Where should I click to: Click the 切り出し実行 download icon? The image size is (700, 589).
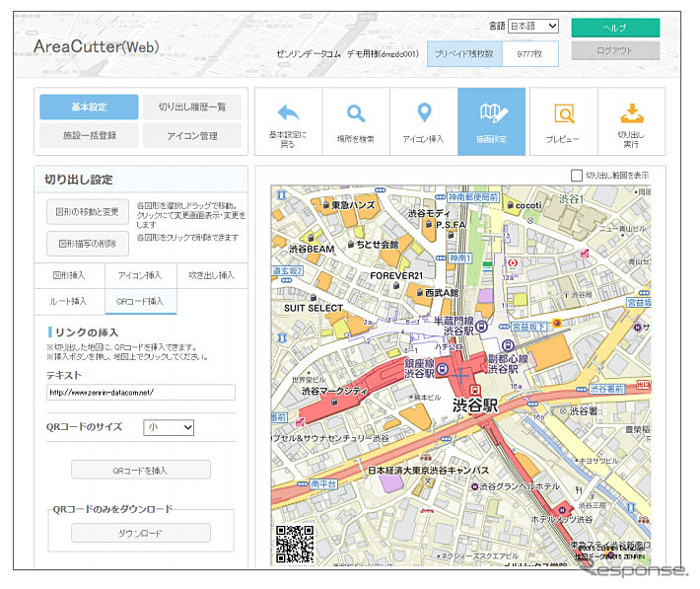(631, 113)
